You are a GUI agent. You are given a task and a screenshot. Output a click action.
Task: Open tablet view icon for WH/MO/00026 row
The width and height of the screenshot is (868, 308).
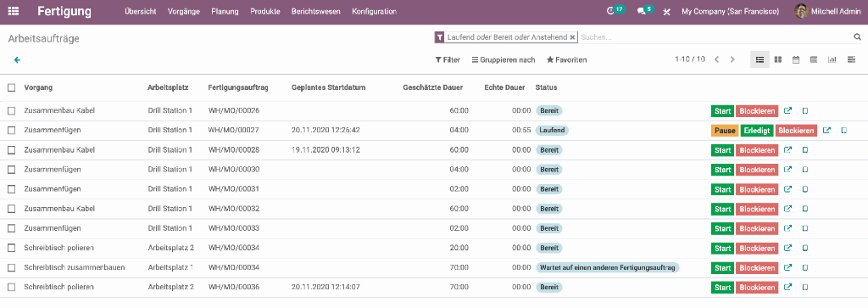point(805,111)
